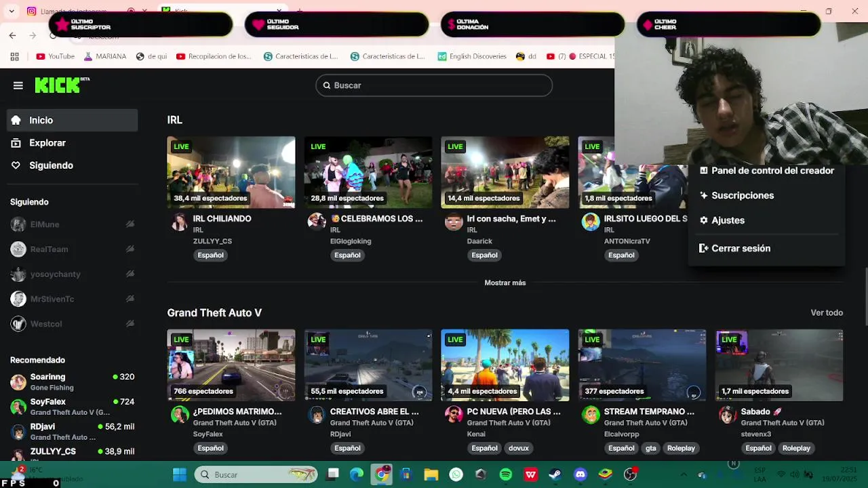868x488 pixels.
Task: Select Explorar in the sidebar
Action: (72, 143)
